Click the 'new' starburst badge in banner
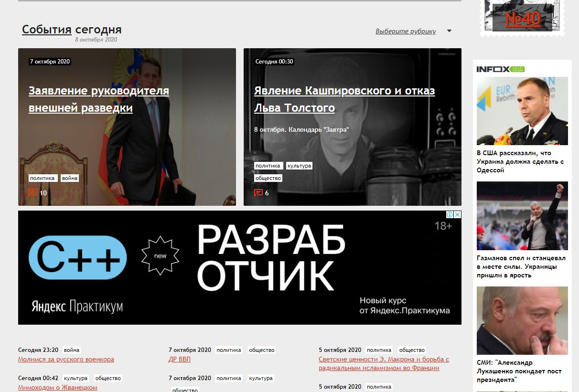579x392 pixels. tap(161, 255)
